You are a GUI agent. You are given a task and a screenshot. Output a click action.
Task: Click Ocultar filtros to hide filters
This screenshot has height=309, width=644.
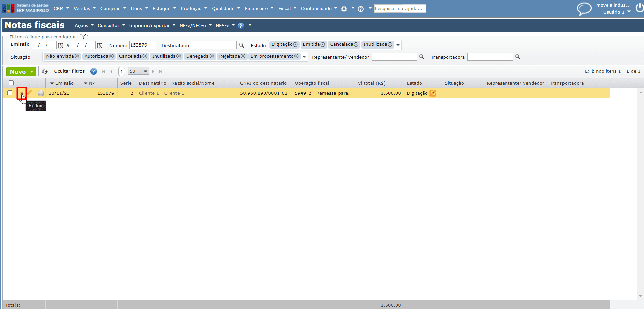[69, 71]
